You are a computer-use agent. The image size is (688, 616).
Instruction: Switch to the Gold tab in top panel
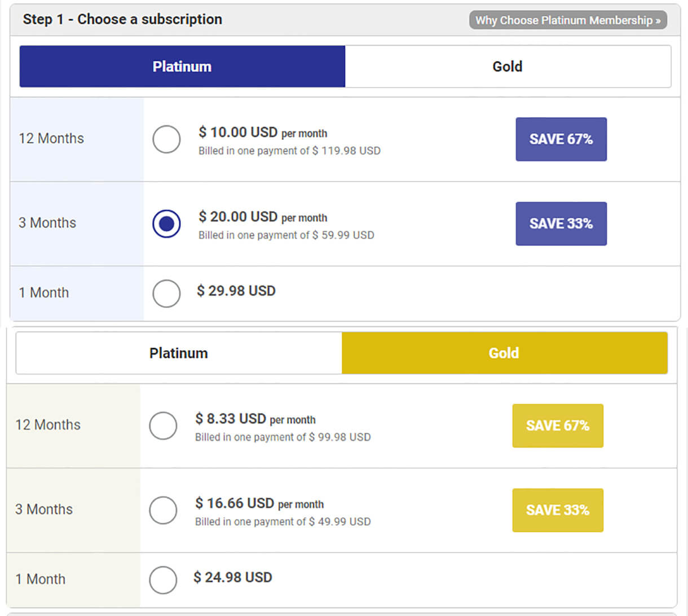point(508,67)
